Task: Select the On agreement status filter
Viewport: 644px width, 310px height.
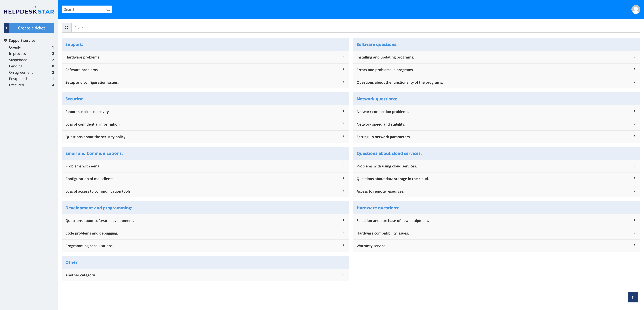Action: coord(21,72)
